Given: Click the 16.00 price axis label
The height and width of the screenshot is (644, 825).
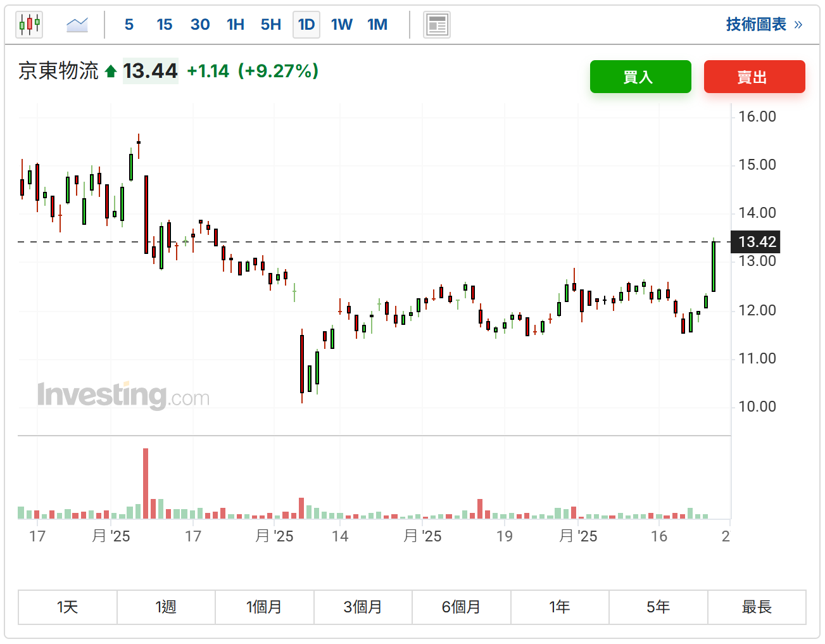Looking at the screenshot, I should (x=757, y=117).
